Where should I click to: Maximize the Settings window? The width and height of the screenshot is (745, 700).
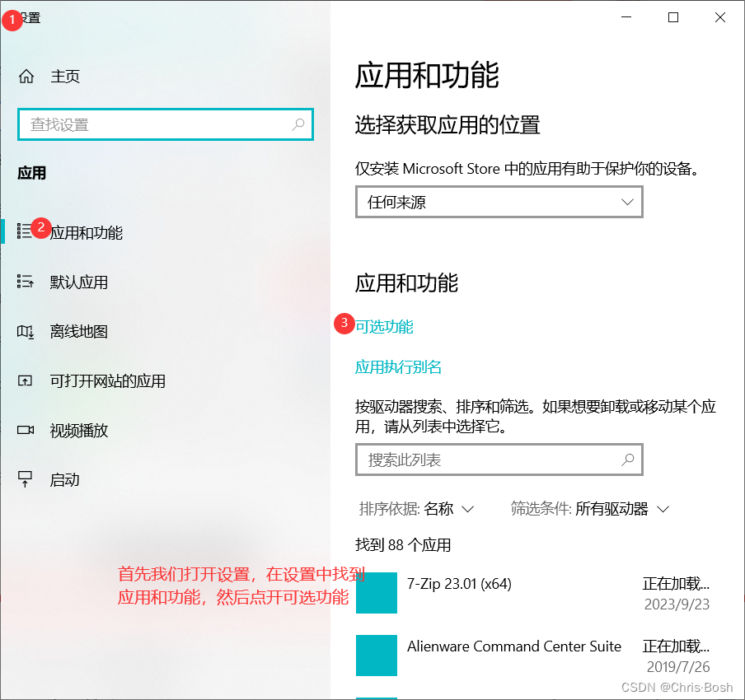click(672, 17)
